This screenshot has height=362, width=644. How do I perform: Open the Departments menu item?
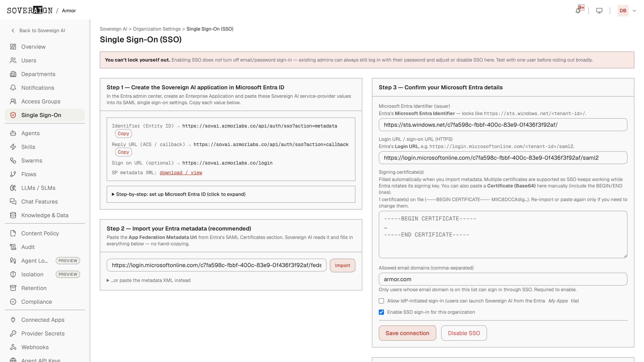45,74
